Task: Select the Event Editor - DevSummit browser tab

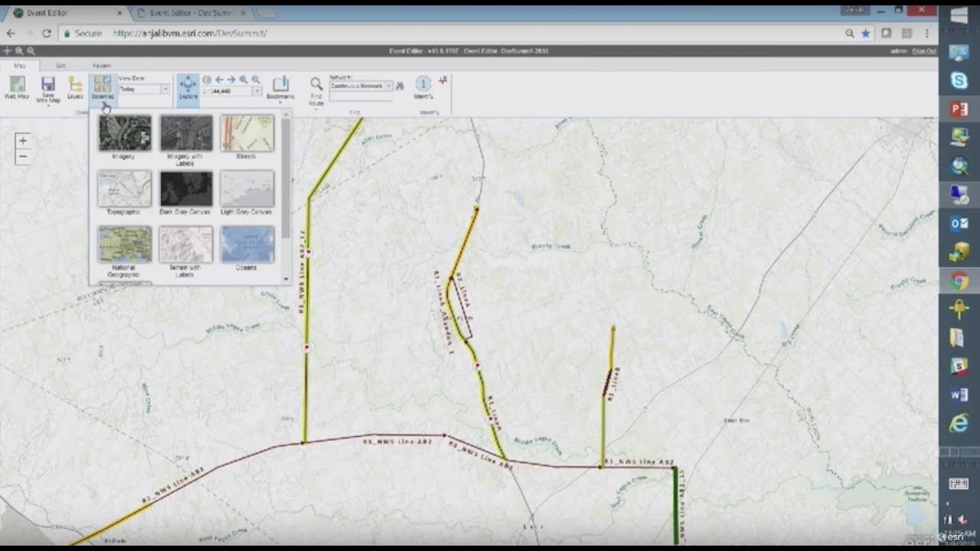Action: tap(191, 13)
